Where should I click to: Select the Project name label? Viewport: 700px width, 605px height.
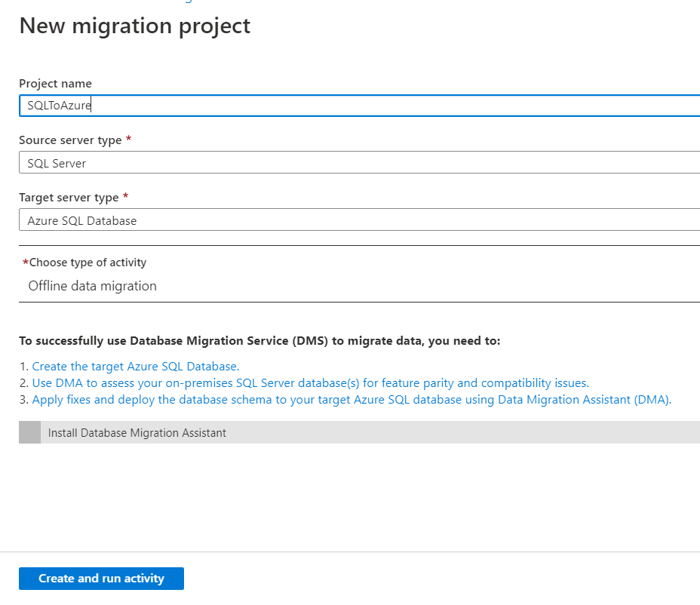pos(55,83)
